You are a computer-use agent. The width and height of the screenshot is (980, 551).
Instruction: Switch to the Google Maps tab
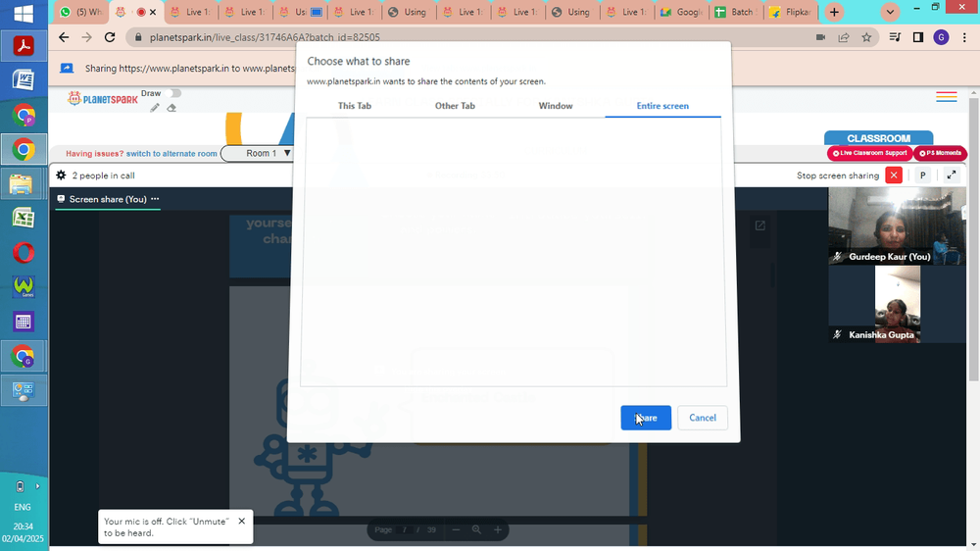point(681,12)
